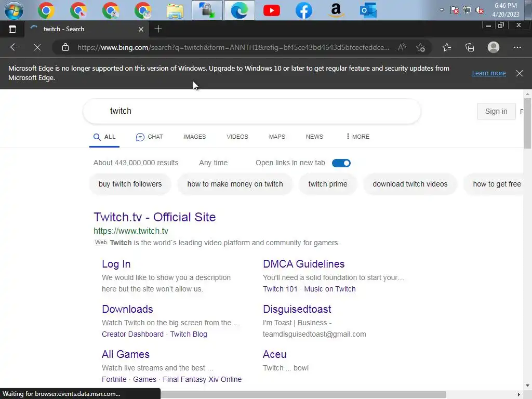This screenshot has height=399, width=532.
Task: Click the vertical scrollbar thumb
Action: [x=527, y=123]
